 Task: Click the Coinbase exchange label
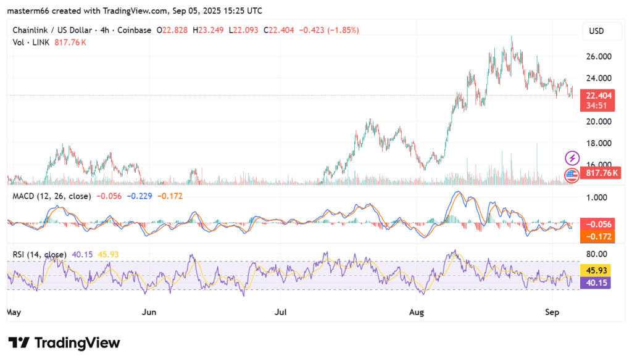coord(134,30)
